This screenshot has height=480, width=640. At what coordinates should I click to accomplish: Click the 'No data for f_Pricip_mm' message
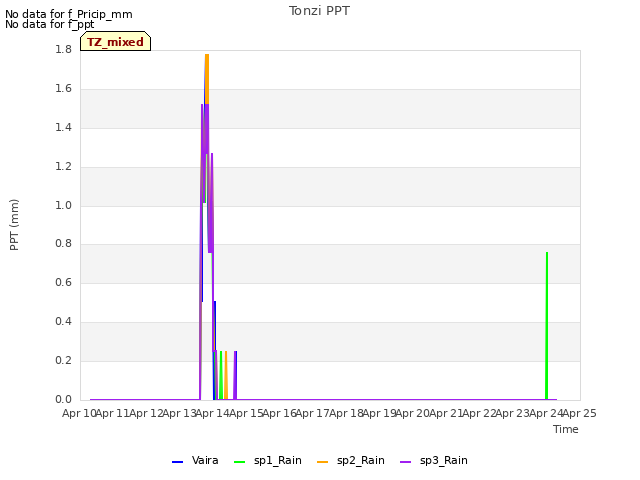(x=69, y=14)
